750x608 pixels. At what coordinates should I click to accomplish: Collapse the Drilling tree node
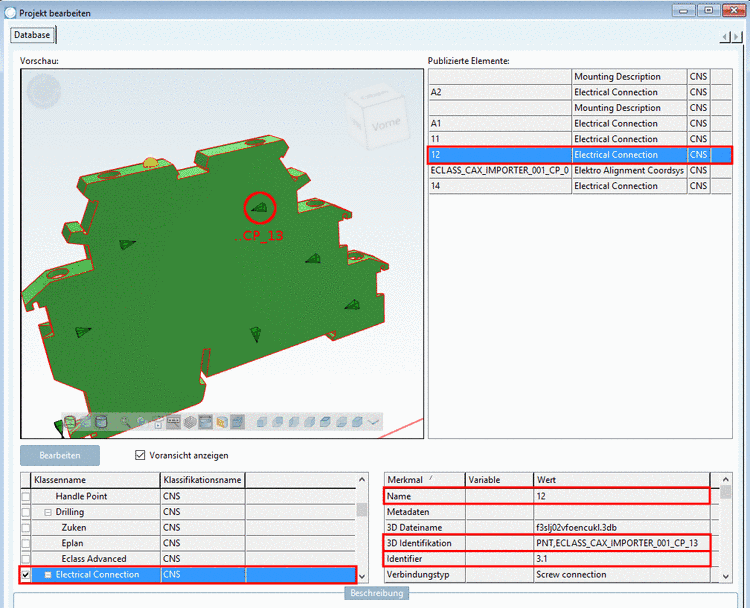47,512
